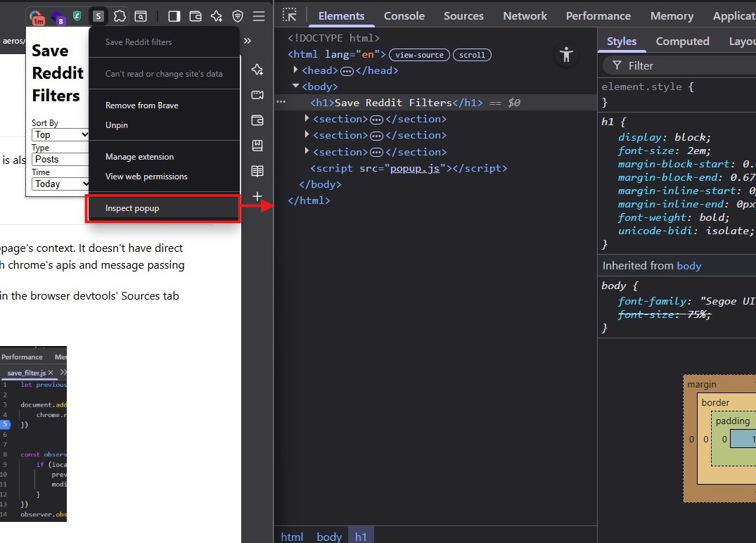756x543 pixels.
Task: Click the scroll badge on html
Action: 472,55
